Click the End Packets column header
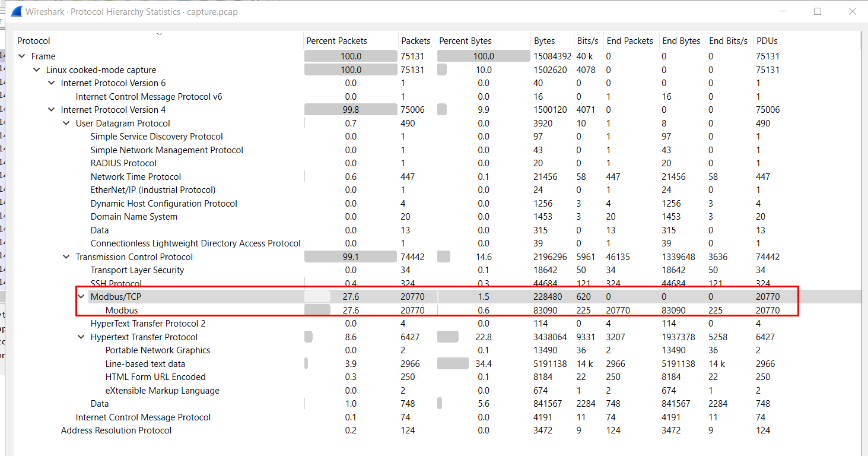868x456 pixels. pos(629,41)
